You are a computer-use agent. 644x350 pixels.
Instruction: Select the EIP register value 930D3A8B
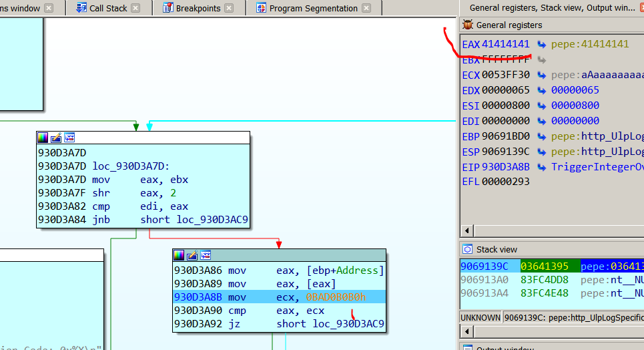pos(506,167)
